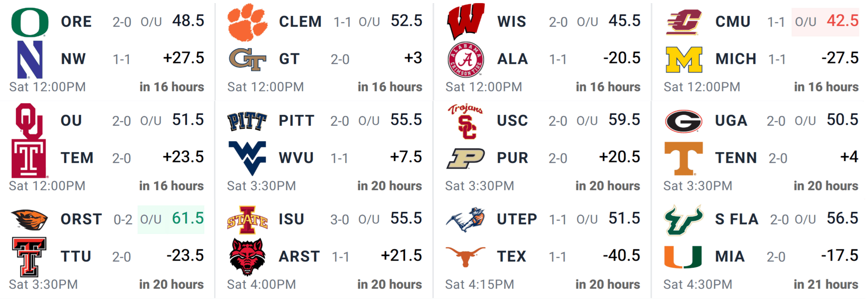Select the TEX -40.5 spread

pos(622,256)
